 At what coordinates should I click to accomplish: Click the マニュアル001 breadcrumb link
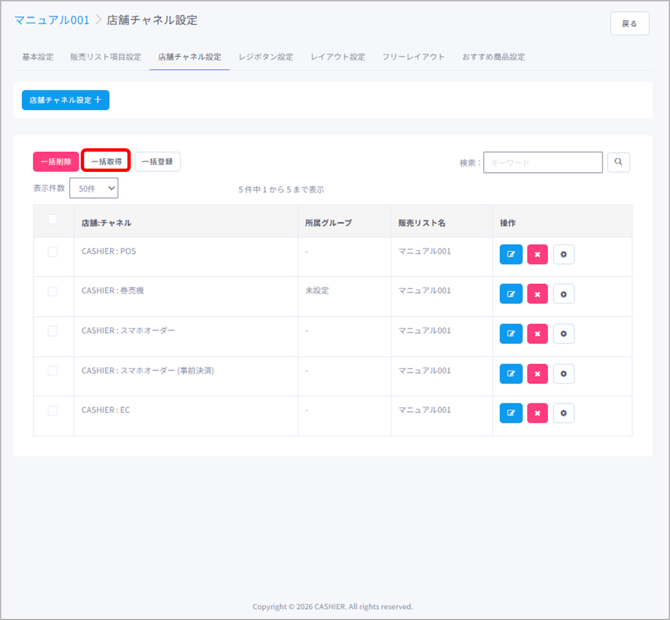coord(51,20)
